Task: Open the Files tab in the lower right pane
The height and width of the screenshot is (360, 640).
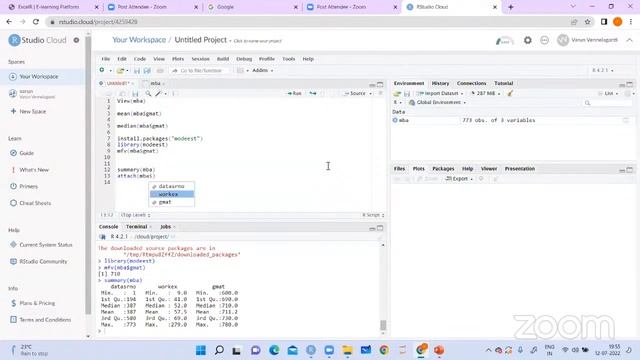Action: tap(399, 169)
